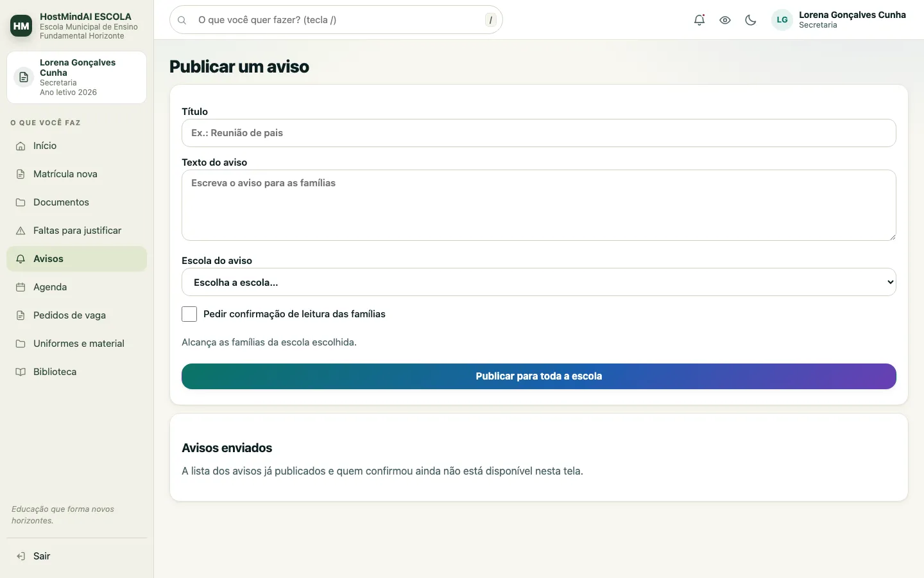
Task: Click the logout icon beside Sair
Action: point(21,556)
